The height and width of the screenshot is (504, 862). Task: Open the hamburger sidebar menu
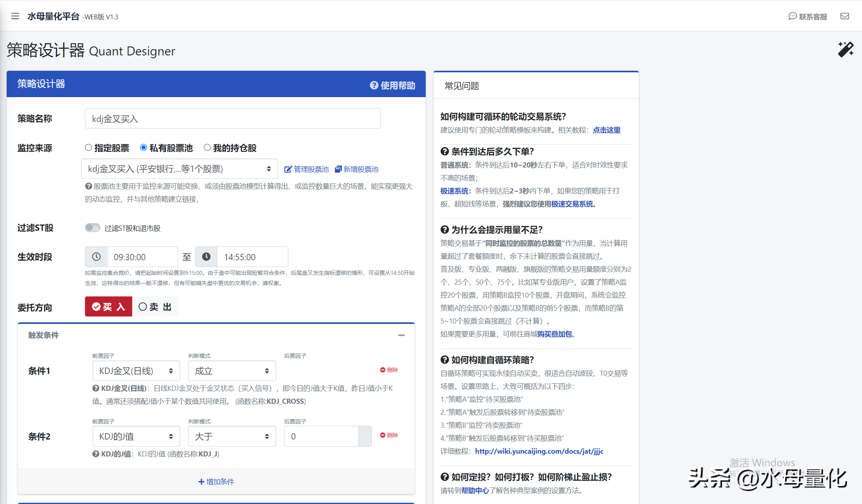[15, 16]
